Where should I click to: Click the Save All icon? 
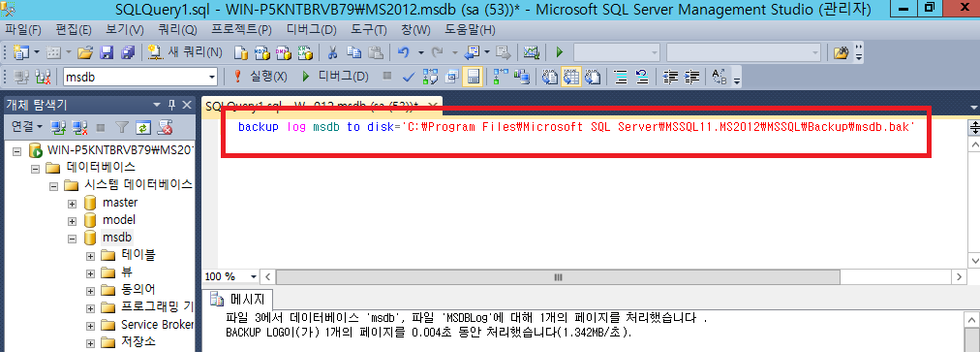(x=128, y=52)
